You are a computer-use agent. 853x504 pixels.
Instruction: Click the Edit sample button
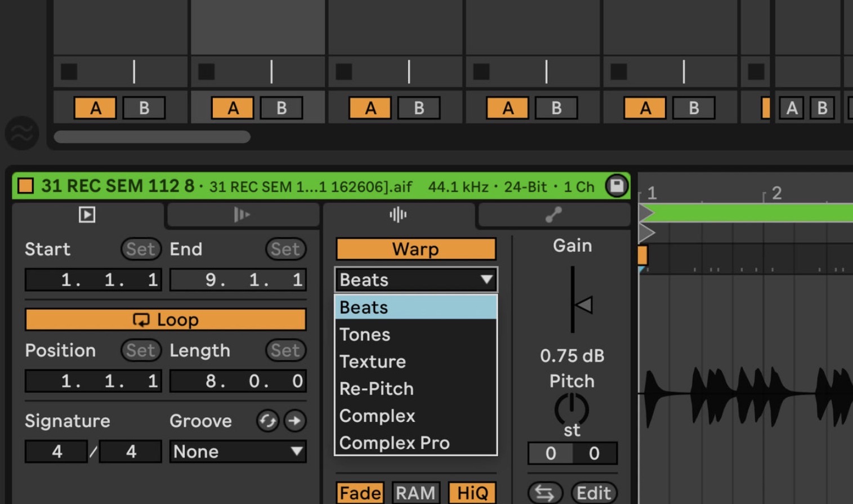[x=593, y=493]
